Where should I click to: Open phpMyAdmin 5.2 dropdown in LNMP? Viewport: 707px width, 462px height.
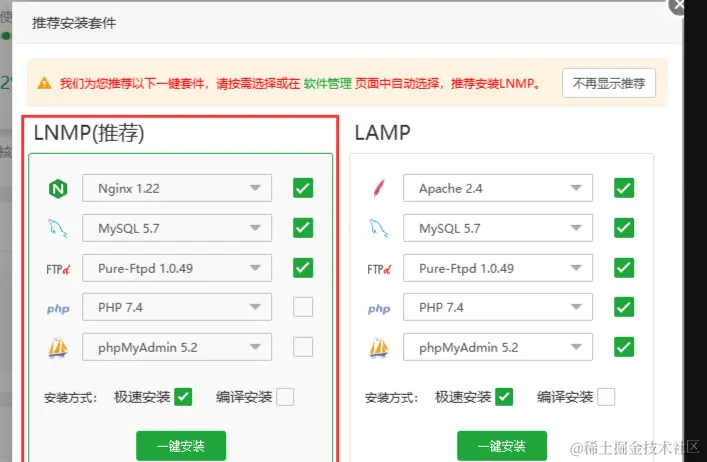(x=177, y=347)
